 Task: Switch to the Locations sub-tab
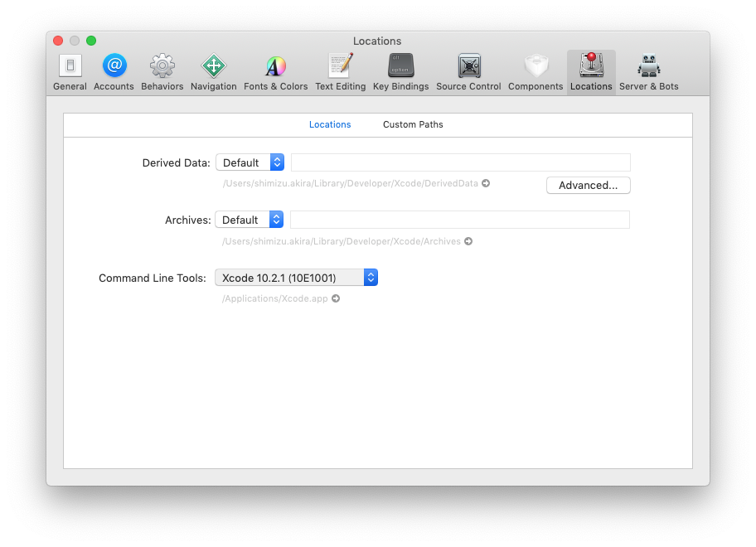pyautogui.click(x=330, y=124)
